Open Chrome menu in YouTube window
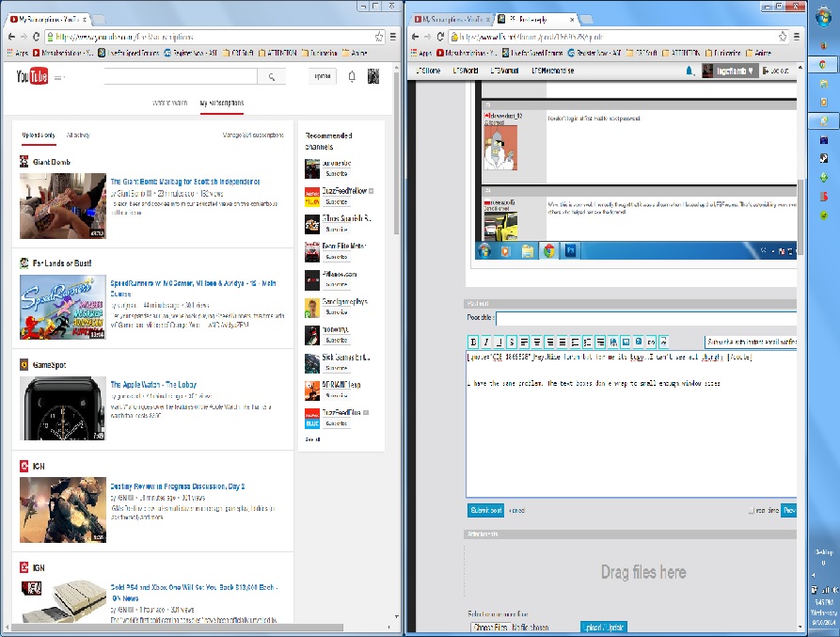This screenshot has height=637, width=840. pyautogui.click(x=393, y=37)
